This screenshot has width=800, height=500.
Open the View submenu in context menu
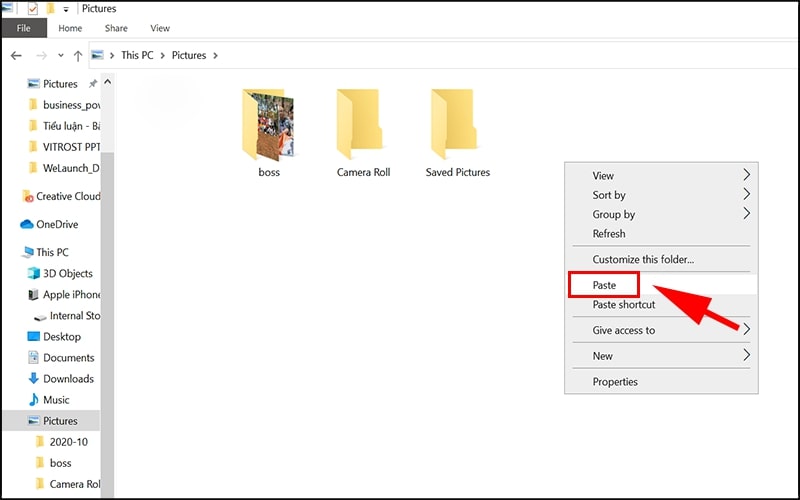coord(661,175)
